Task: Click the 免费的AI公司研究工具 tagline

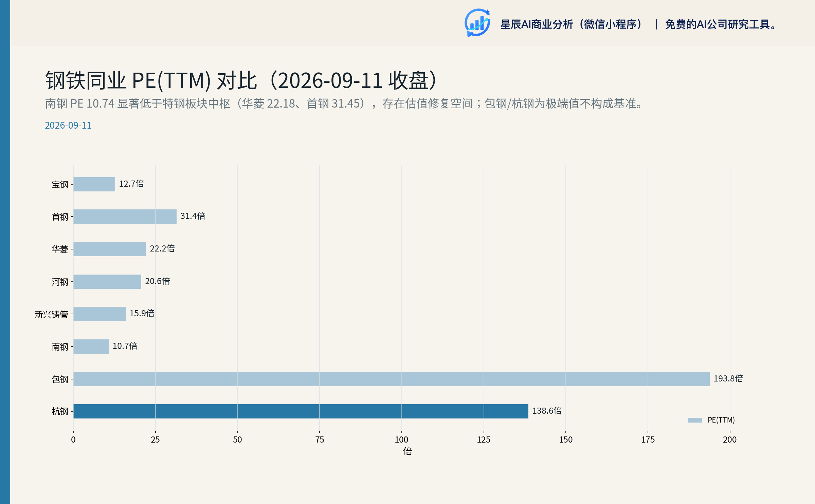Action: (721, 24)
